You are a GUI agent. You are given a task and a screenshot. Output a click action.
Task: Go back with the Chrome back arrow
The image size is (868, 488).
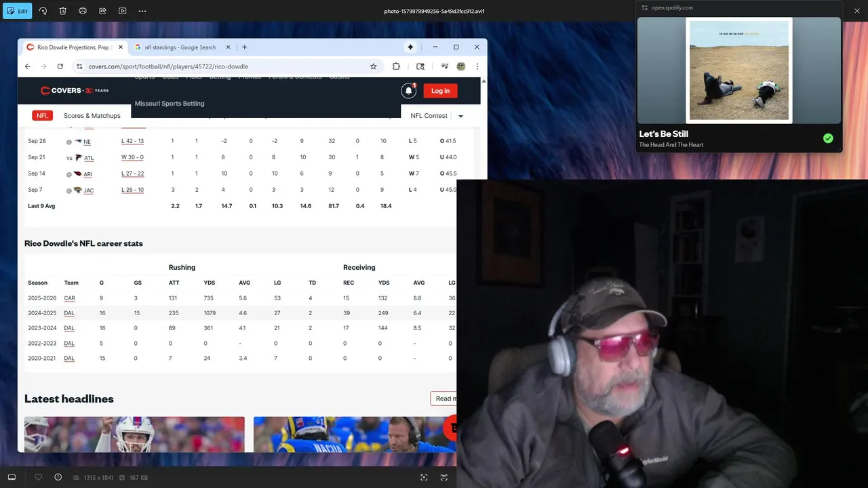pos(27,66)
